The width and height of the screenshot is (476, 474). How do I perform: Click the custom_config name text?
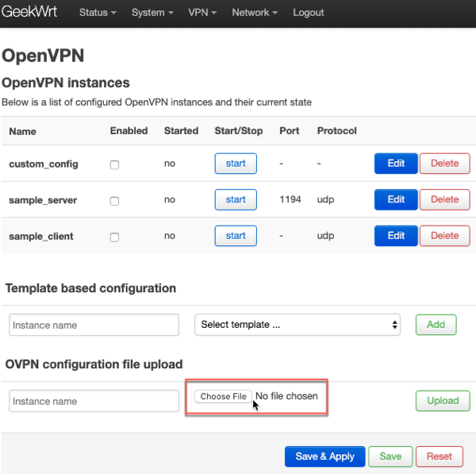(x=44, y=164)
